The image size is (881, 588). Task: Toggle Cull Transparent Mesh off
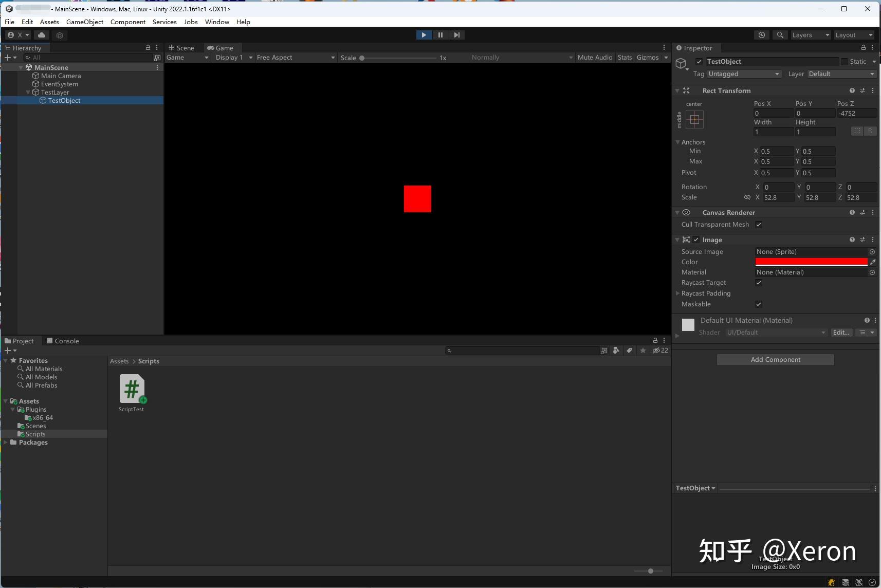click(x=758, y=225)
